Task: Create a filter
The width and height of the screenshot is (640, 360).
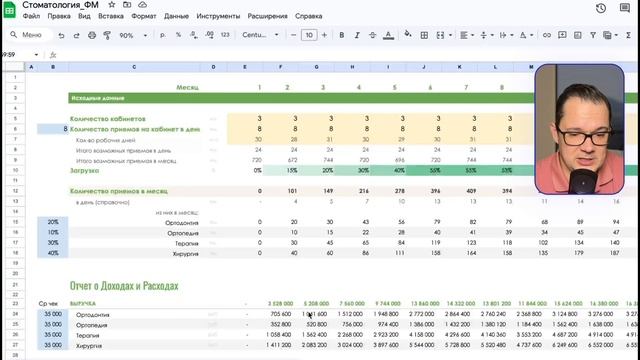Action: 593,36
